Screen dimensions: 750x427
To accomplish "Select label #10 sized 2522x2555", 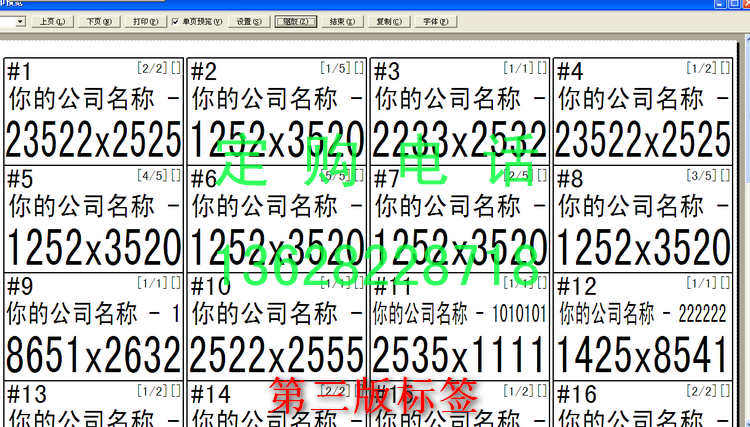I will [276, 325].
